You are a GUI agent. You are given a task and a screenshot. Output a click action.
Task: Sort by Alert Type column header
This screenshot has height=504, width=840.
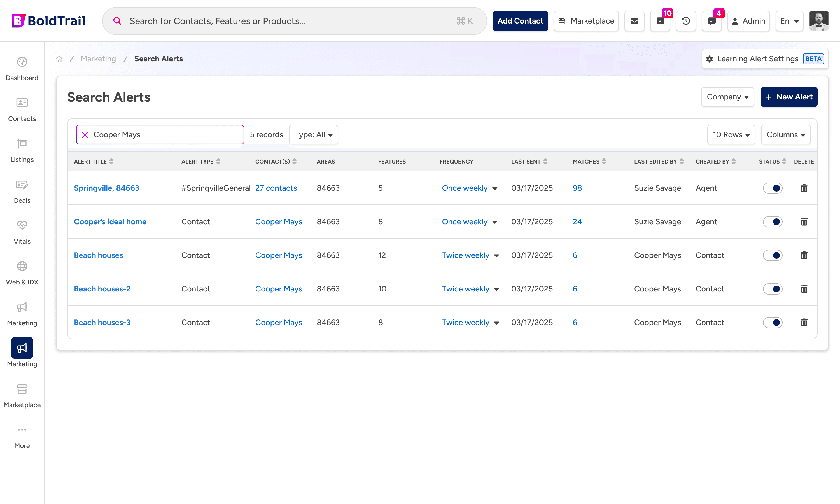click(x=201, y=162)
